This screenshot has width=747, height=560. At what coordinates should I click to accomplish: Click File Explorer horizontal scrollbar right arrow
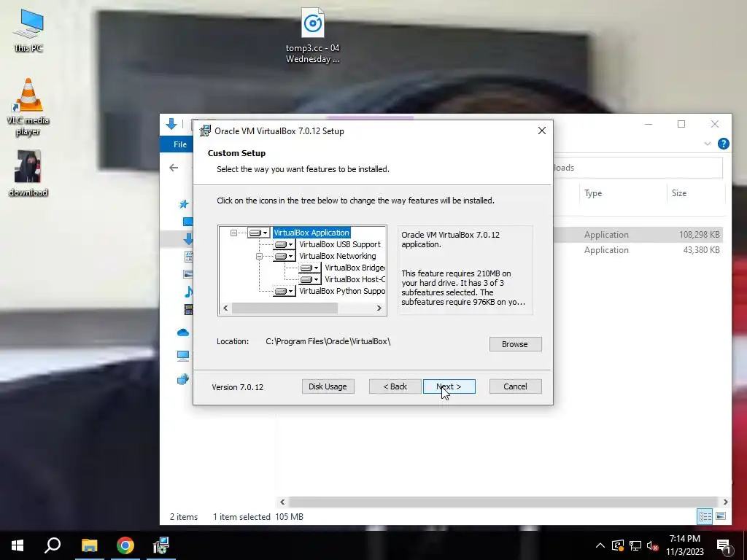pos(725,502)
